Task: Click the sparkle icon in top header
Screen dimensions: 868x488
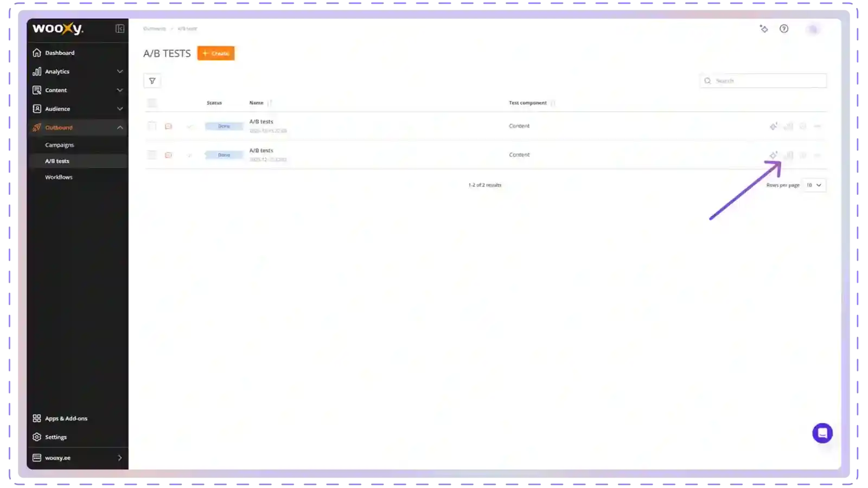Action: click(764, 29)
